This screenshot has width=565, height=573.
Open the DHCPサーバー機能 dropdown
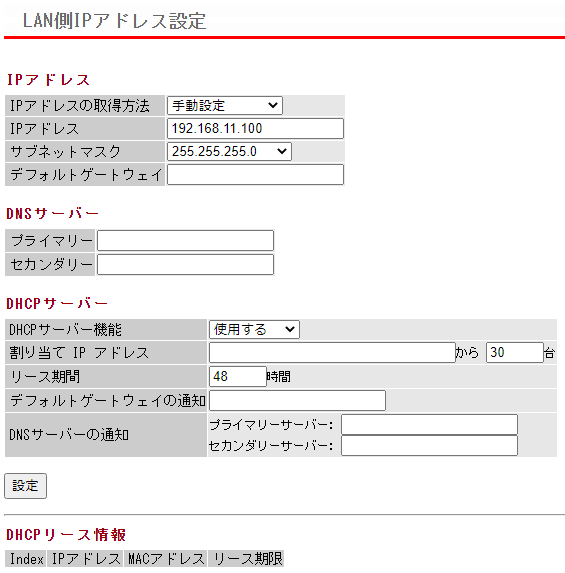pos(254,329)
